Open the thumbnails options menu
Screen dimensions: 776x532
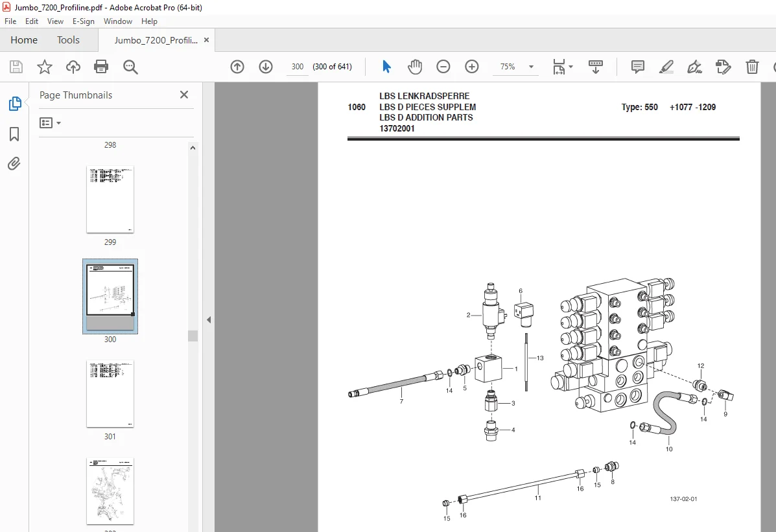coord(50,122)
